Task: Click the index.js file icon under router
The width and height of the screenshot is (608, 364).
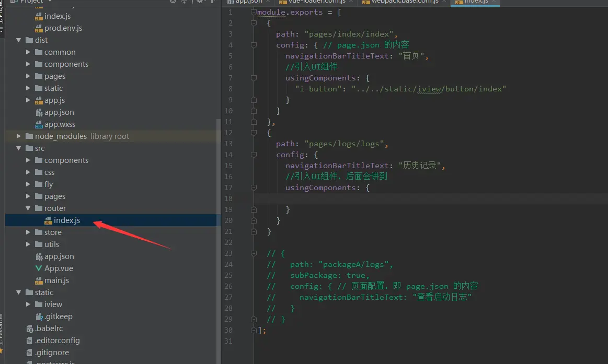Action: click(x=48, y=221)
